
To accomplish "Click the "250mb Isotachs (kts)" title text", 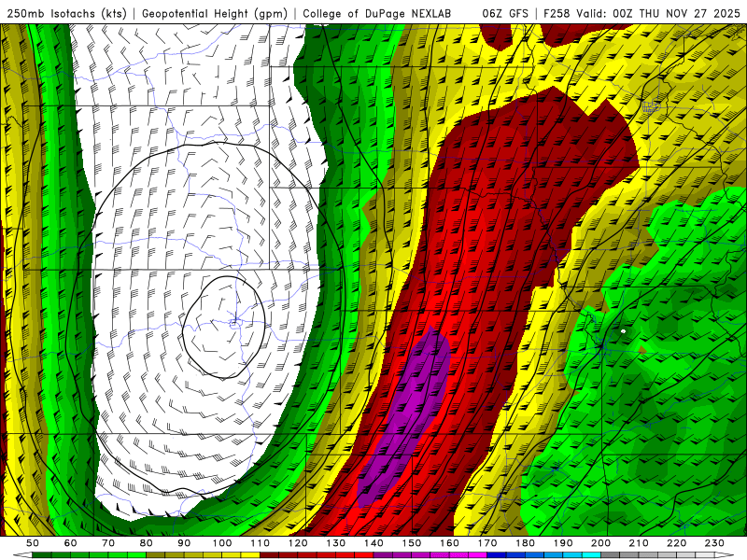I will 66,13.
